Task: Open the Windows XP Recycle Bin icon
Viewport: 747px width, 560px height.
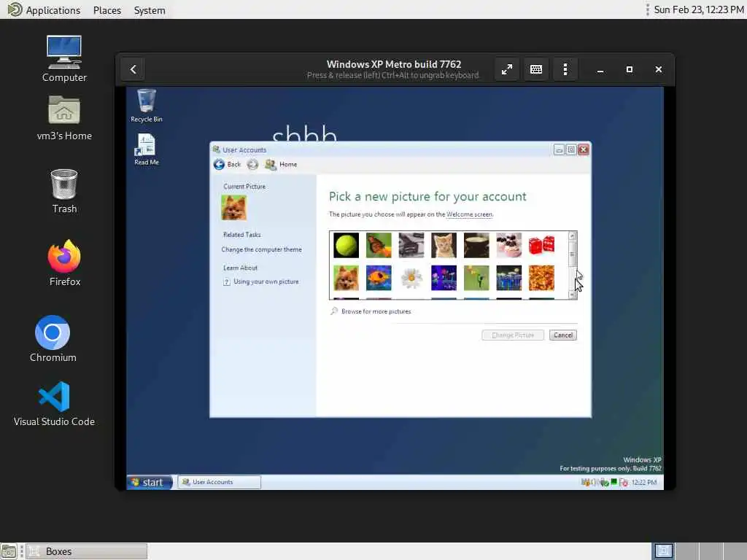Action: coord(146,106)
